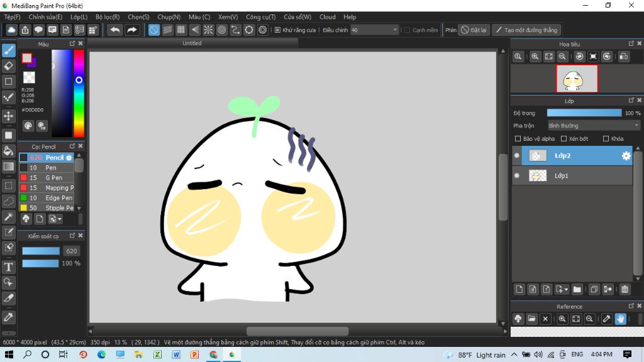This screenshot has width=644, height=362.
Task: Select the transparent color swatch
Action: point(29,77)
